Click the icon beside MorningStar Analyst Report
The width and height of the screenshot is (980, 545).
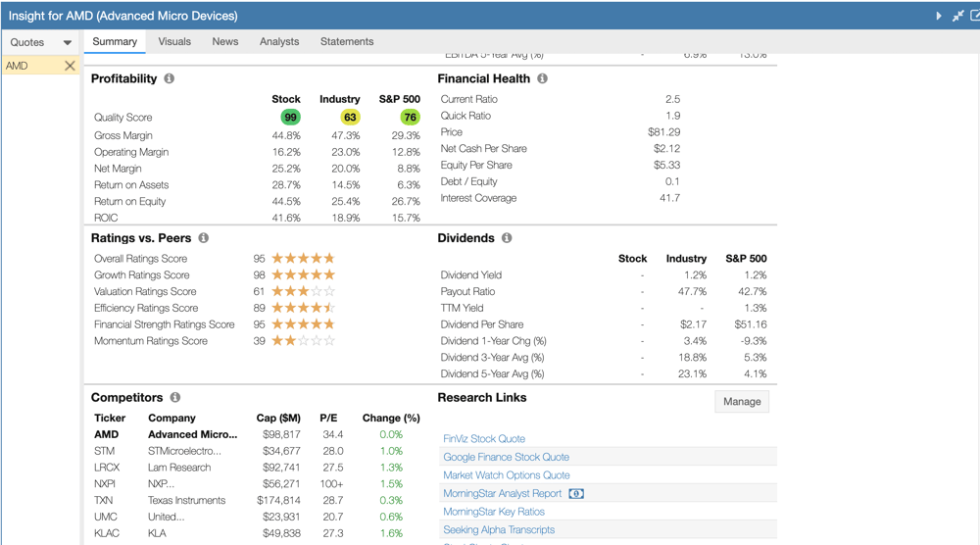[576, 494]
